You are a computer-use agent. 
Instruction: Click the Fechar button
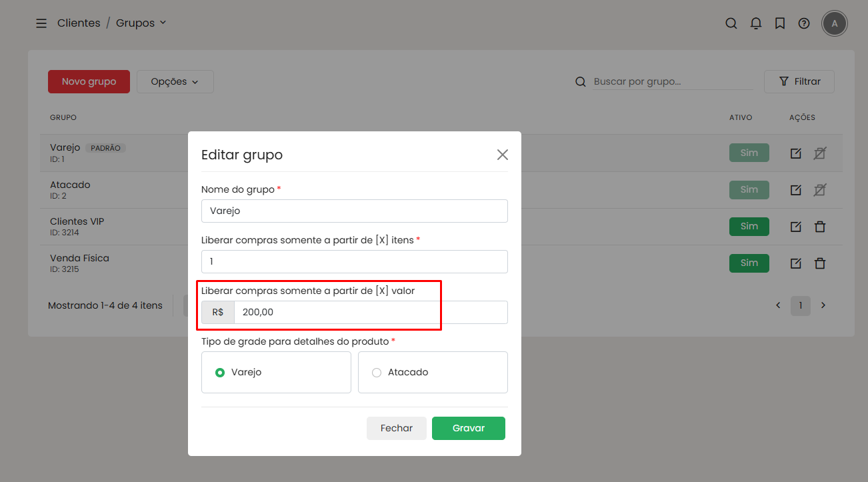pos(396,428)
